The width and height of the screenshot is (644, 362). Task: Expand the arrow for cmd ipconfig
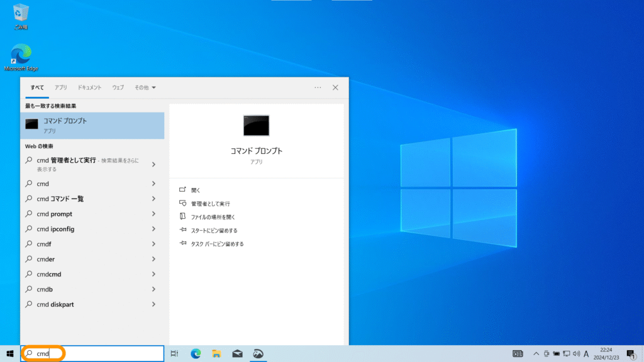click(153, 229)
